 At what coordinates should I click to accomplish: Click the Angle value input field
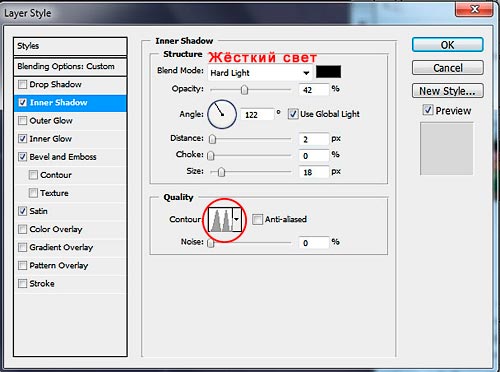[x=257, y=115]
